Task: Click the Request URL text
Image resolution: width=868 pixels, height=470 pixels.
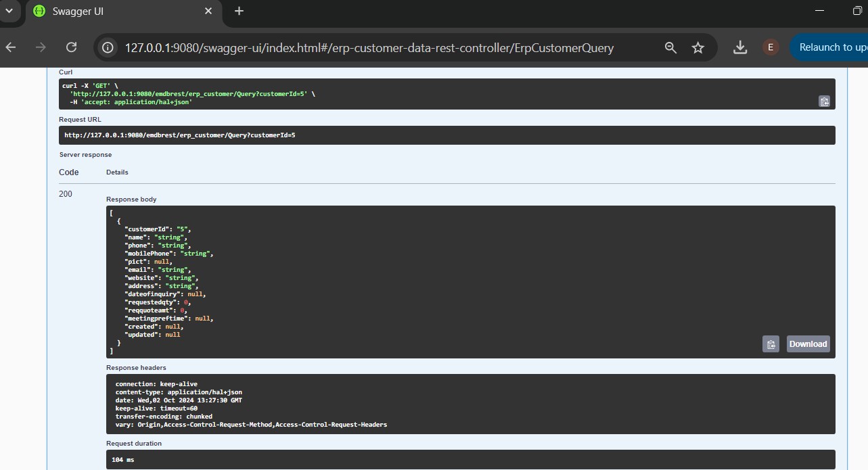Action: coord(180,135)
